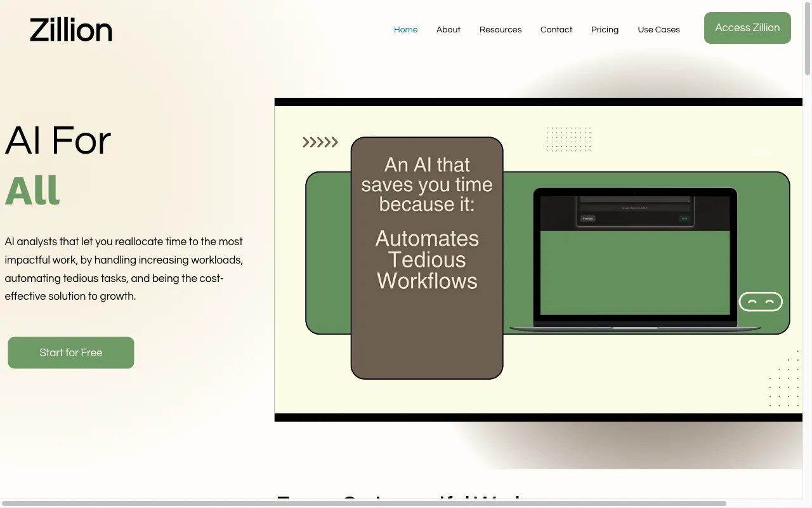
Task: Open the Resources menu item
Action: tap(501, 29)
